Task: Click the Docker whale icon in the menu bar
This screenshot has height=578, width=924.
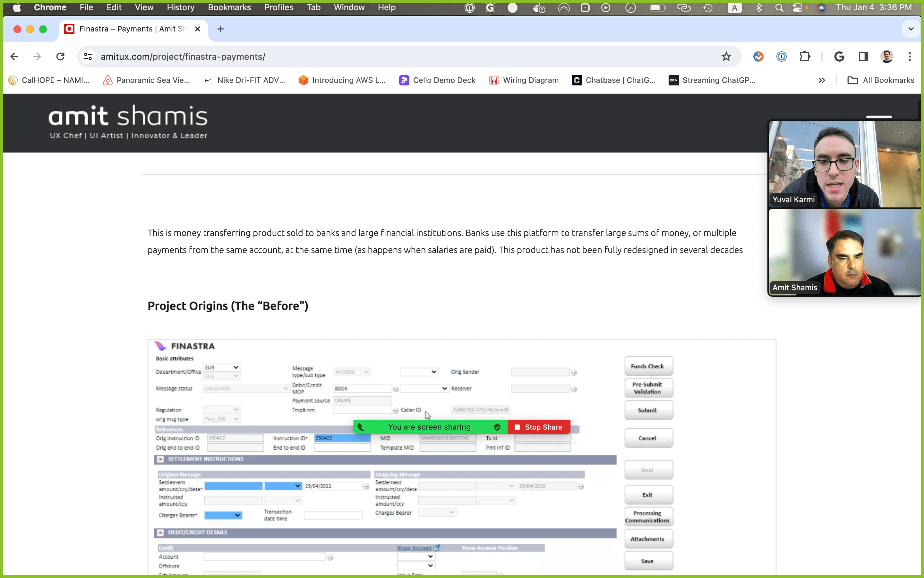Action: click(x=539, y=8)
